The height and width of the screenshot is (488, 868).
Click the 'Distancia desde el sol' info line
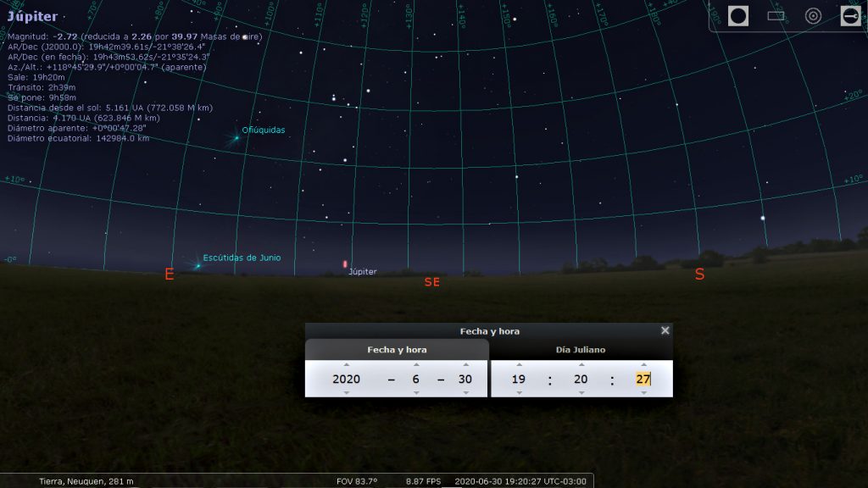pyautogui.click(x=109, y=108)
